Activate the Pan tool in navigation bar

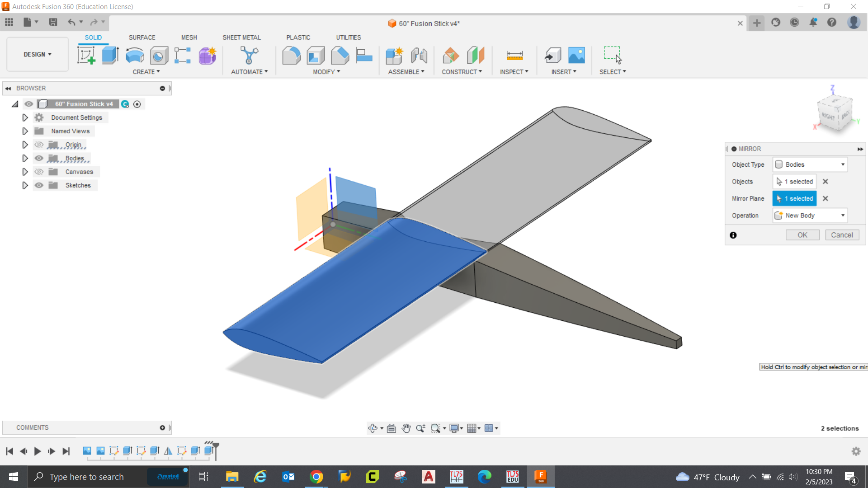coord(406,428)
